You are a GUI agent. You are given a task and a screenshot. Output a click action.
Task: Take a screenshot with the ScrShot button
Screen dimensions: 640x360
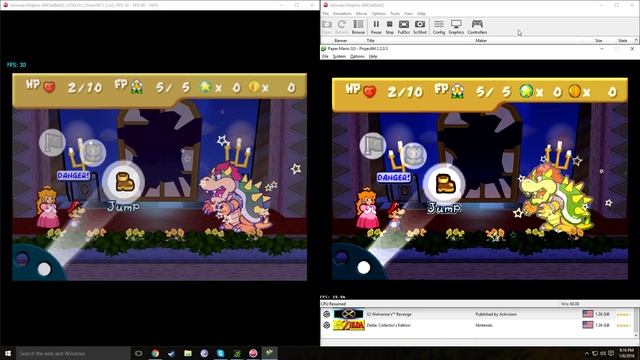pyautogui.click(x=420, y=27)
